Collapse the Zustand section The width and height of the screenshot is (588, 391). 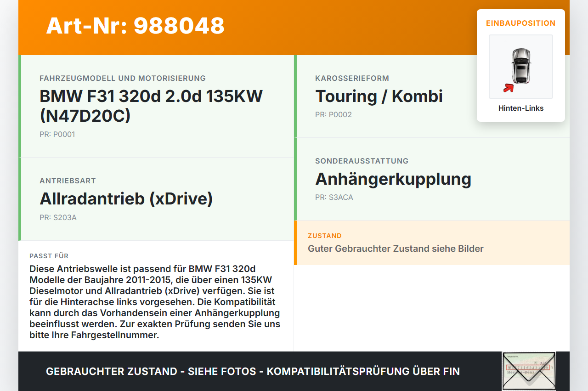324,236
